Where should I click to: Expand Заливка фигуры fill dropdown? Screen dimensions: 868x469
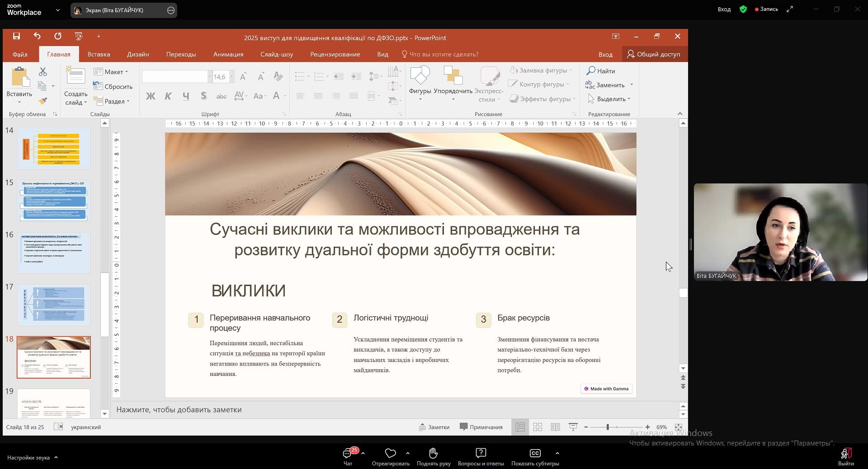point(571,70)
